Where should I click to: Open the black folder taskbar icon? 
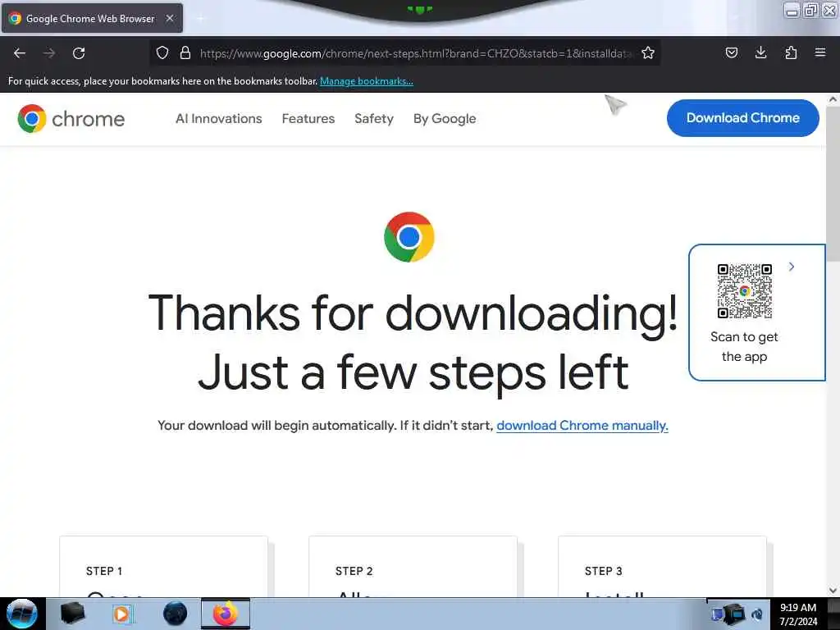72,614
